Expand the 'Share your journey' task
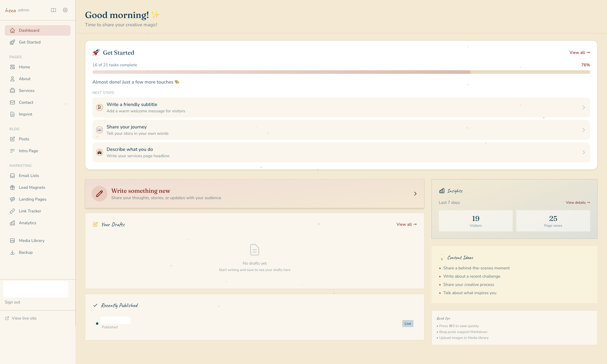The image size is (607, 364). tap(341, 130)
